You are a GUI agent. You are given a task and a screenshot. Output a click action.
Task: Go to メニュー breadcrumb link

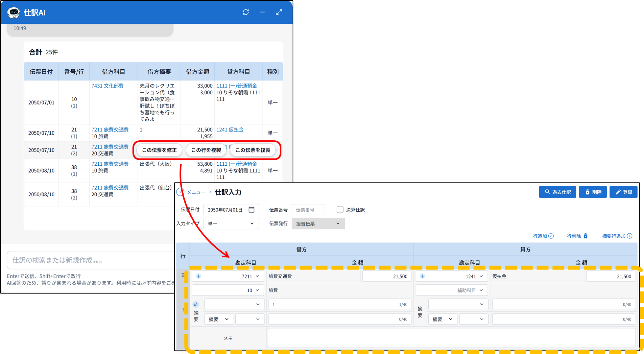click(x=196, y=192)
